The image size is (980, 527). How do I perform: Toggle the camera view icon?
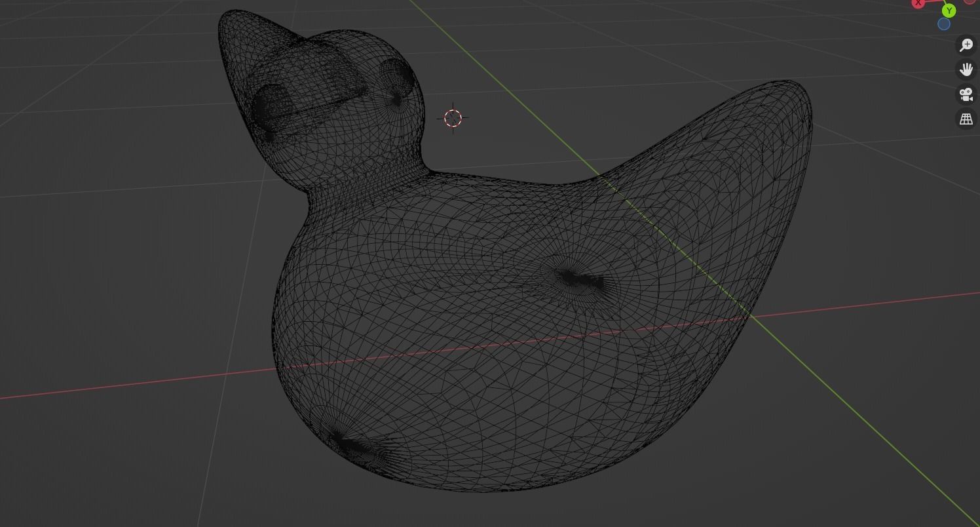(966, 94)
